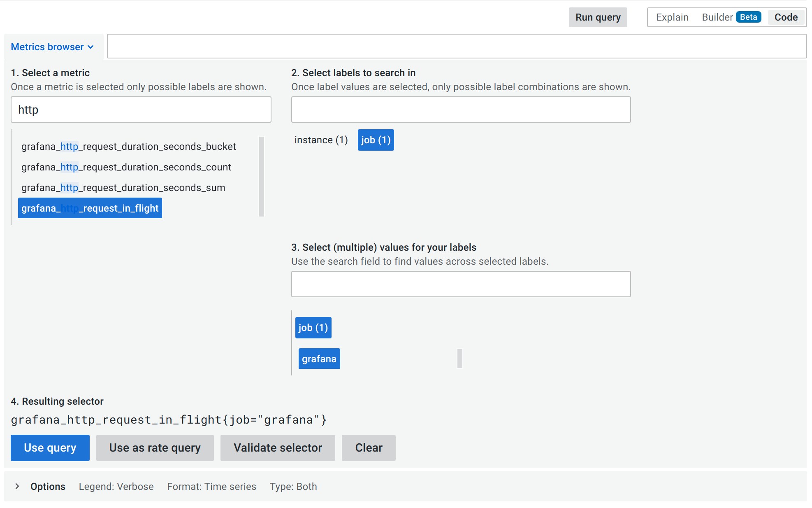Click Use as rate query
The image size is (812, 508).
(155, 447)
